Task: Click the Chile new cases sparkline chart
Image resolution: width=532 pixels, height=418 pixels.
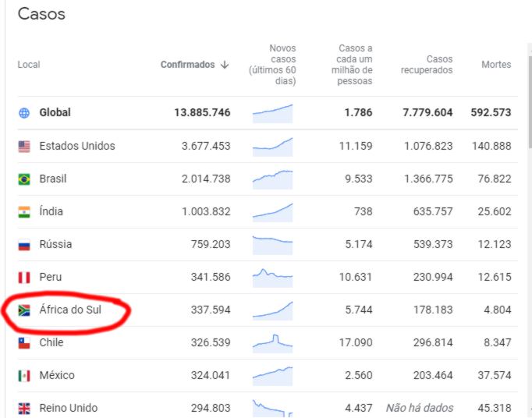Action: pyautogui.click(x=272, y=342)
